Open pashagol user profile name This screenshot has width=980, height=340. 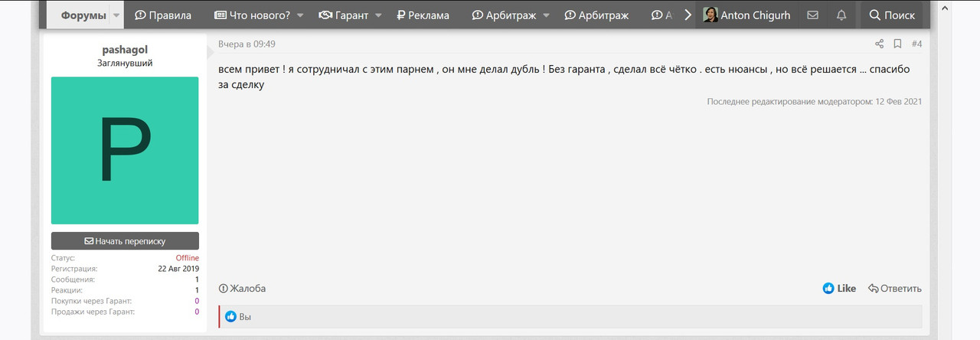click(125, 50)
